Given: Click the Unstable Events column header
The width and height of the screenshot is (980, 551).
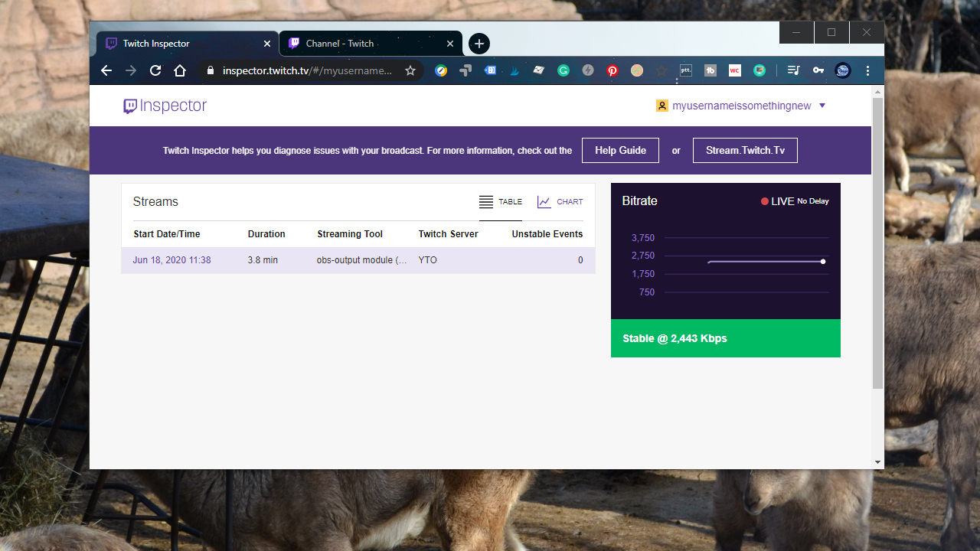Looking at the screenshot, I should coord(547,234).
